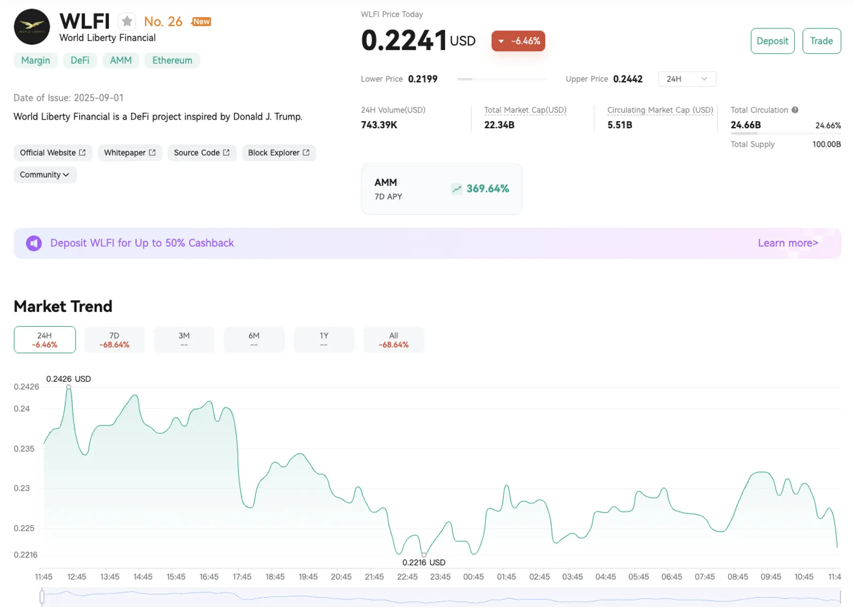The height and width of the screenshot is (616, 854).
Task: Click the external-link icon on Official Website
Action: point(82,153)
